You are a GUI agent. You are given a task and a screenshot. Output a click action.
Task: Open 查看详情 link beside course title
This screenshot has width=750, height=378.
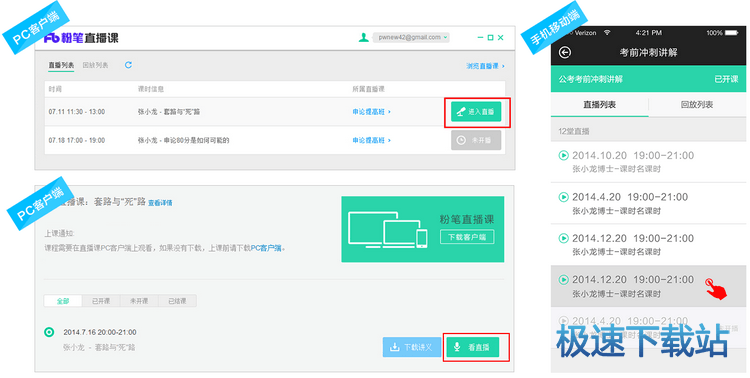(160, 203)
